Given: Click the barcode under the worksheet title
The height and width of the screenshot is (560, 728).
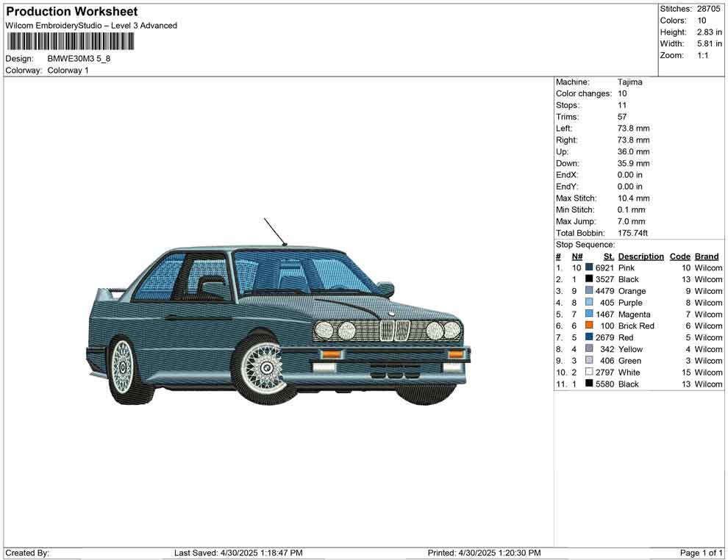Looking at the screenshot, I should click(71, 41).
